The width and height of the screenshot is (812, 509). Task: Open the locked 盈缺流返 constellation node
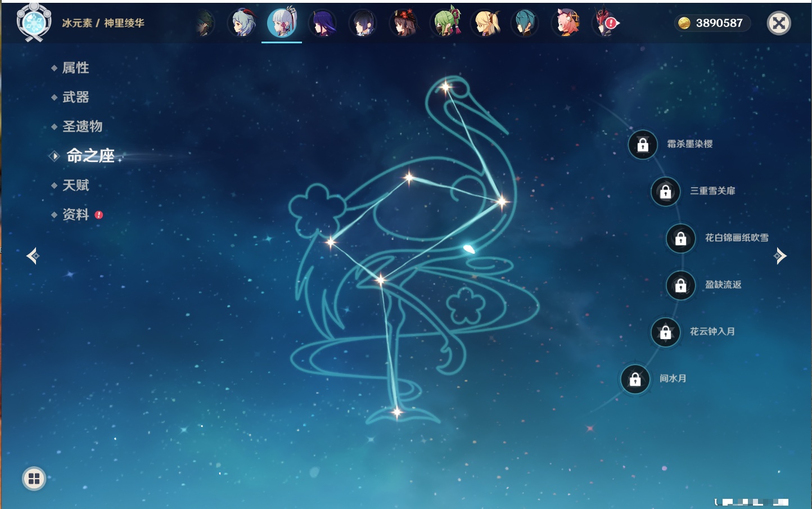(681, 285)
